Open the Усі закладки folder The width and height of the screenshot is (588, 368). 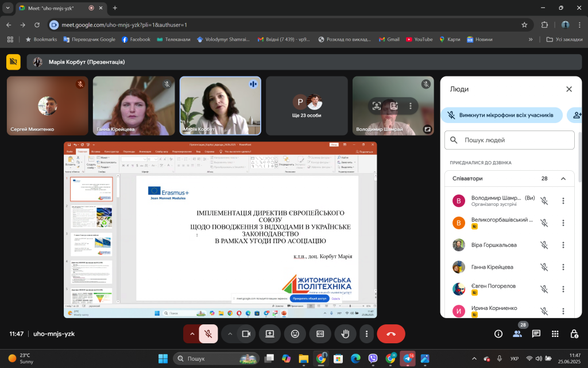[564, 40]
